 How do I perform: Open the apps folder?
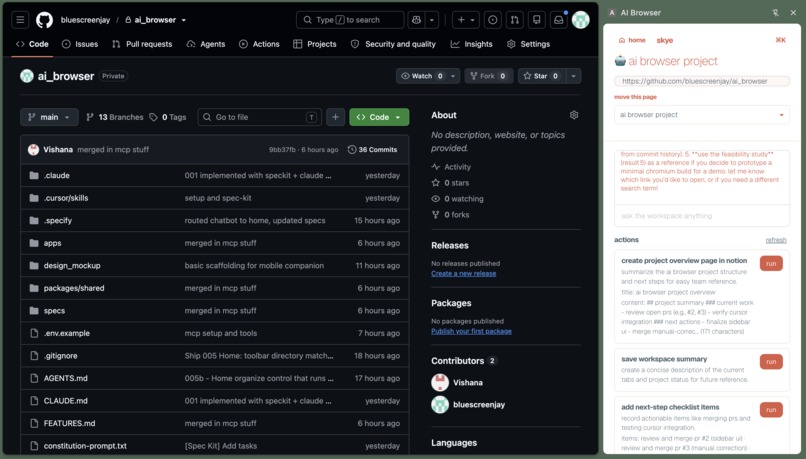pos(52,243)
